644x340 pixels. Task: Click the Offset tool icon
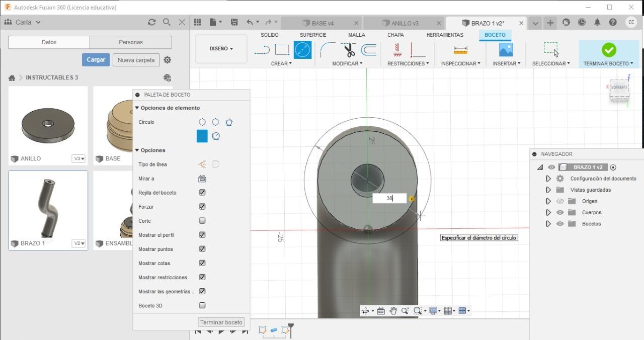pos(369,50)
